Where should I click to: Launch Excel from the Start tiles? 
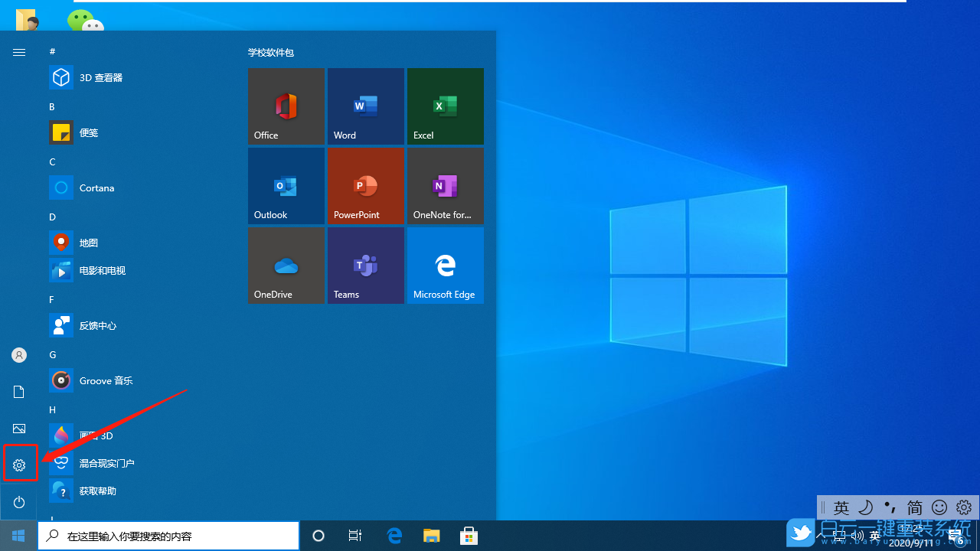[x=445, y=106]
